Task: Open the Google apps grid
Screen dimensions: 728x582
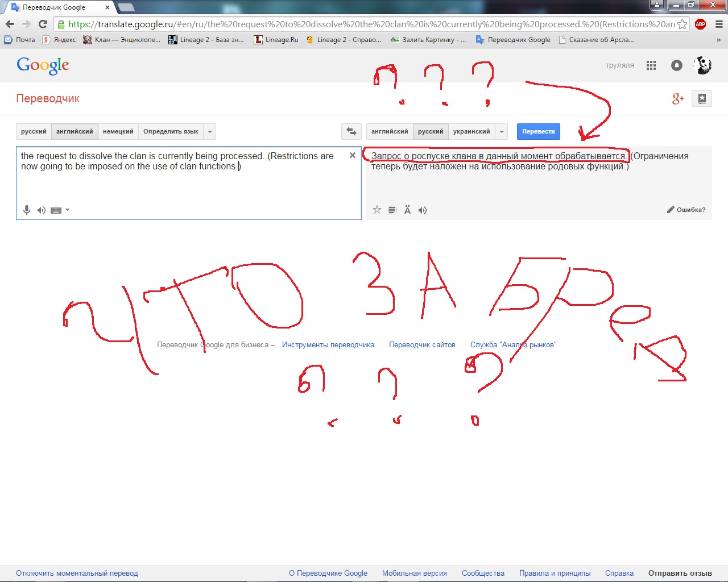Action: pyautogui.click(x=651, y=65)
